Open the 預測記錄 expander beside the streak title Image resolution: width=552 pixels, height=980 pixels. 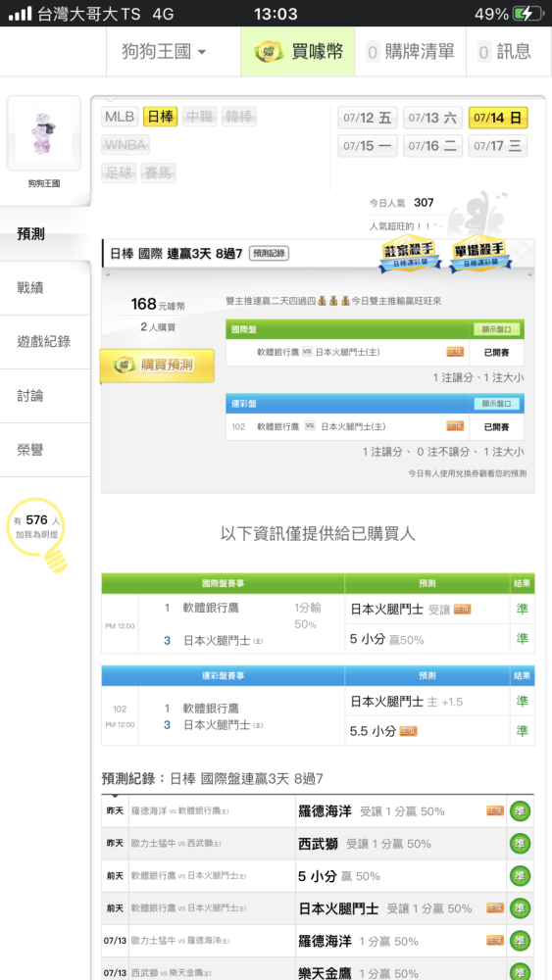tap(269, 253)
